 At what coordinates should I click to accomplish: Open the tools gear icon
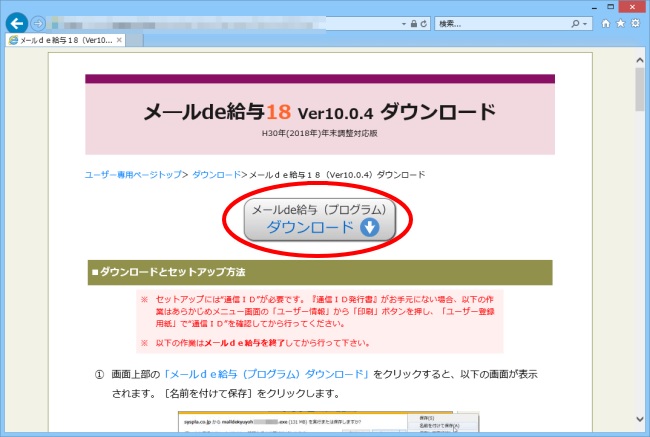pos(635,23)
